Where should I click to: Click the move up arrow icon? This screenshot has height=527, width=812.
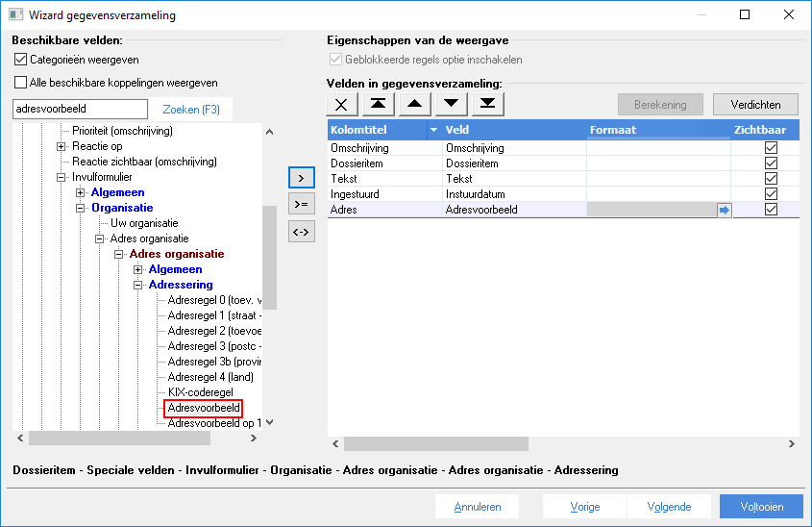point(414,104)
